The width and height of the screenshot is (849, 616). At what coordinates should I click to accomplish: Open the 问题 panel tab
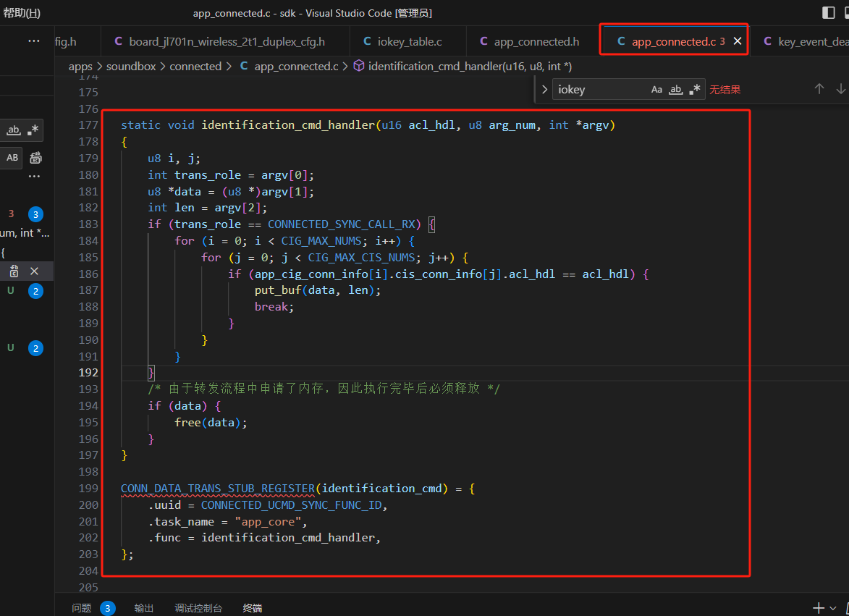[x=82, y=608]
